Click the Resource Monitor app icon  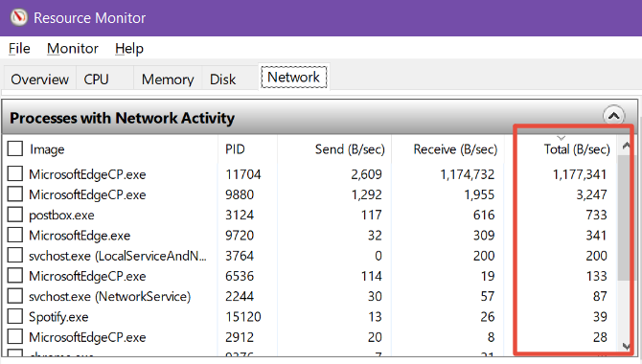[x=18, y=17]
